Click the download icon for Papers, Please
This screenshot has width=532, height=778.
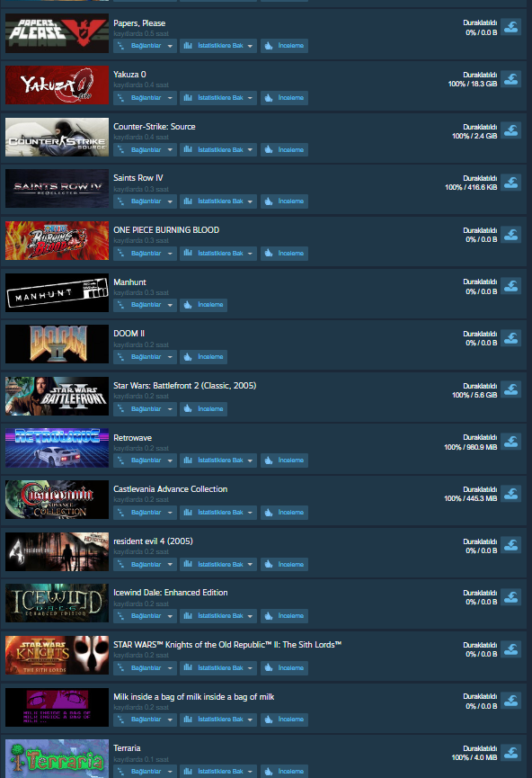[x=510, y=27]
